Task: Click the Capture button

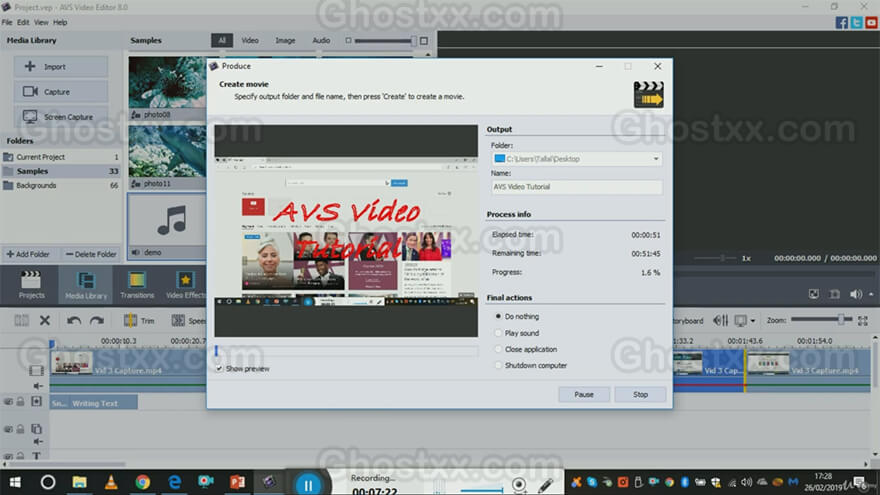Action: pos(61,91)
